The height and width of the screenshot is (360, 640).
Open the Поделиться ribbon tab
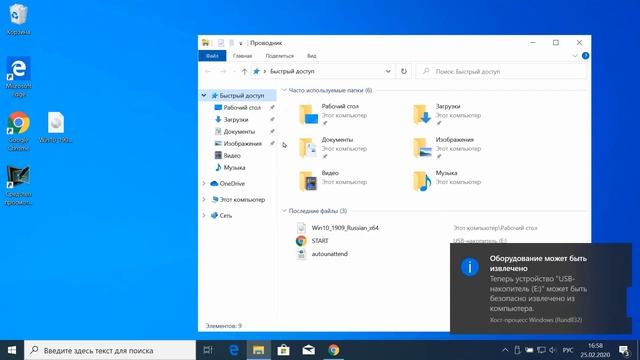pos(280,56)
